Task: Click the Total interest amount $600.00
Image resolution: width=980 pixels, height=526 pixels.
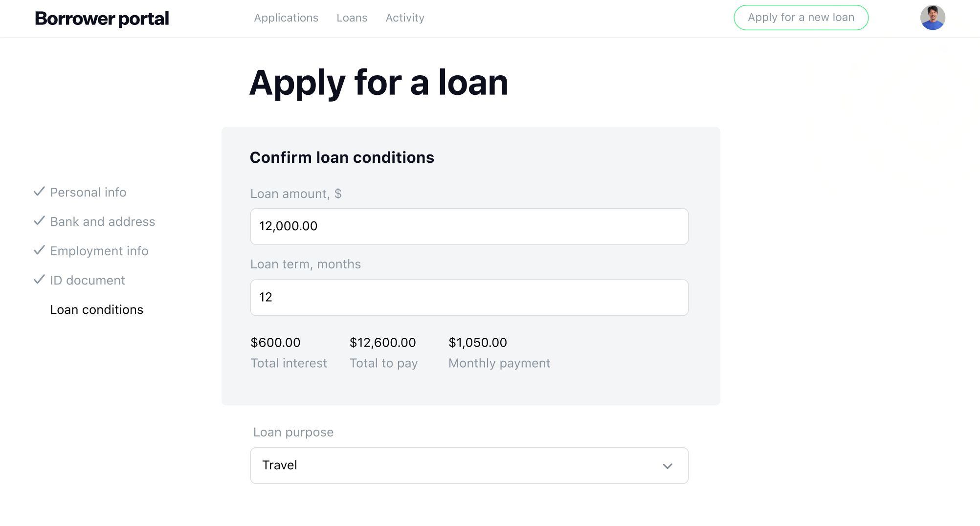Action: point(276,342)
